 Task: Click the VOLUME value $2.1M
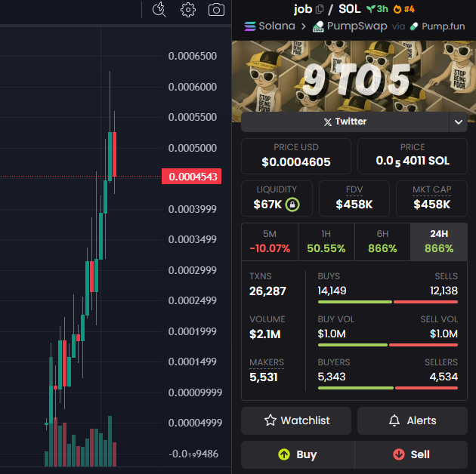(x=264, y=334)
